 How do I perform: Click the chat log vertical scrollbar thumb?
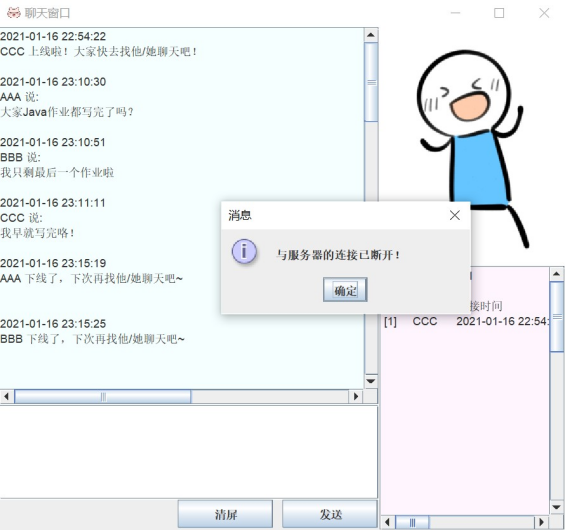click(x=371, y=83)
